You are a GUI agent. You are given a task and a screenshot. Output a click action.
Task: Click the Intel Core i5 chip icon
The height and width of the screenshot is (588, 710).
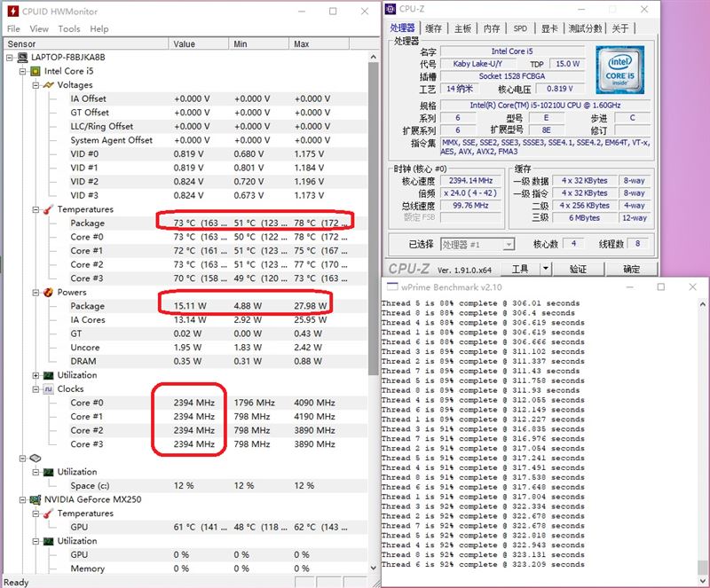[x=35, y=71]
